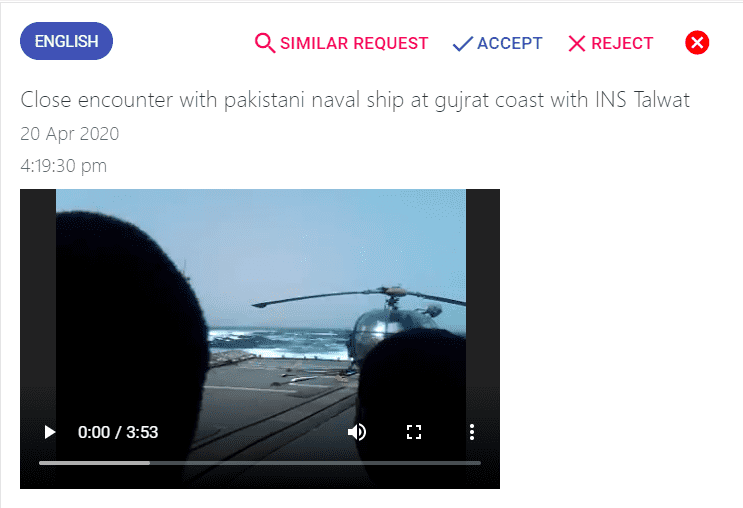This screenshot has height=508, width=743.
Task: Accept this request via ACCEPT label
Action: (510, 44)
